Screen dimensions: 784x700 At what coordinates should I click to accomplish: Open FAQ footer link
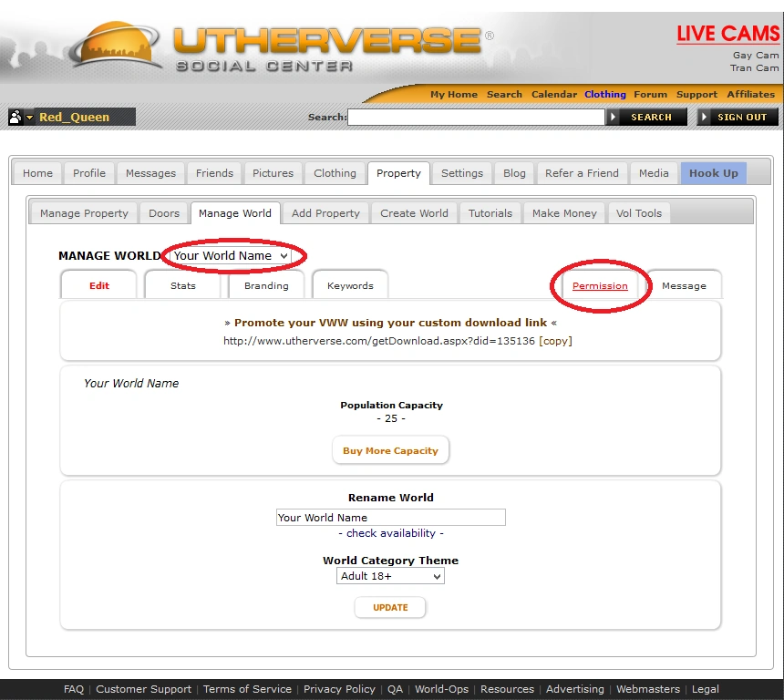point(74,689)
